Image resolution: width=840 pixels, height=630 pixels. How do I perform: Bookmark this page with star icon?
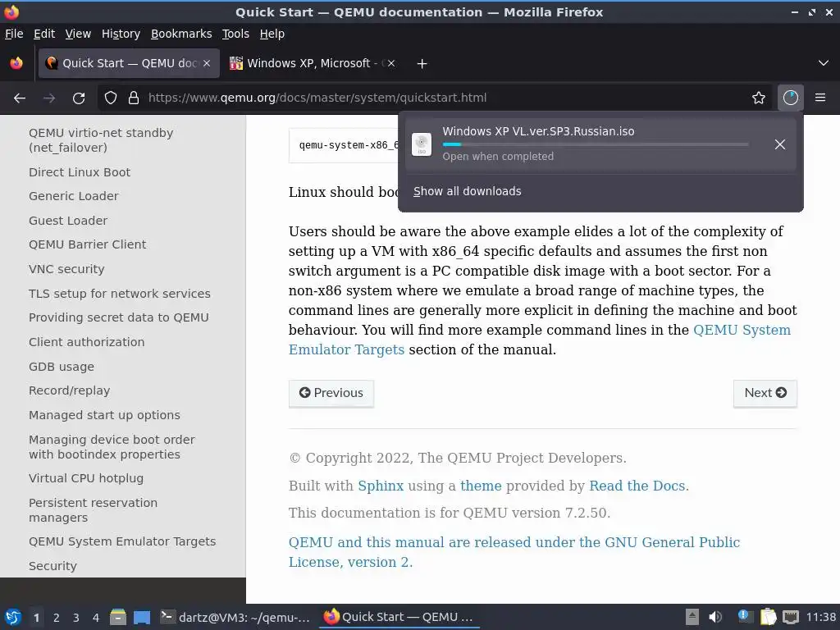click(759, 98)
